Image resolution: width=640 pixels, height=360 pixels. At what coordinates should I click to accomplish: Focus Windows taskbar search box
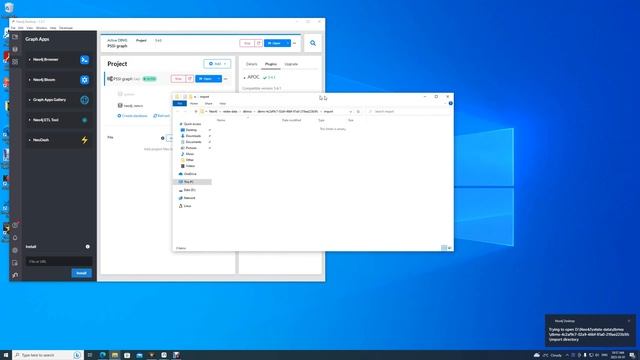(48, 355)
